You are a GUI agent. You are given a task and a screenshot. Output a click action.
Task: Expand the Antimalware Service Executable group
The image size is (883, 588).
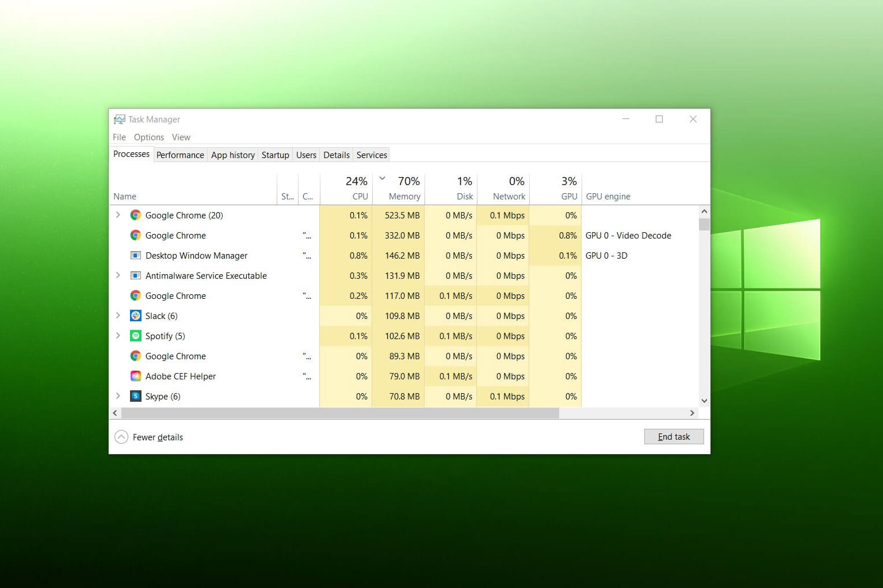point(118,275)
